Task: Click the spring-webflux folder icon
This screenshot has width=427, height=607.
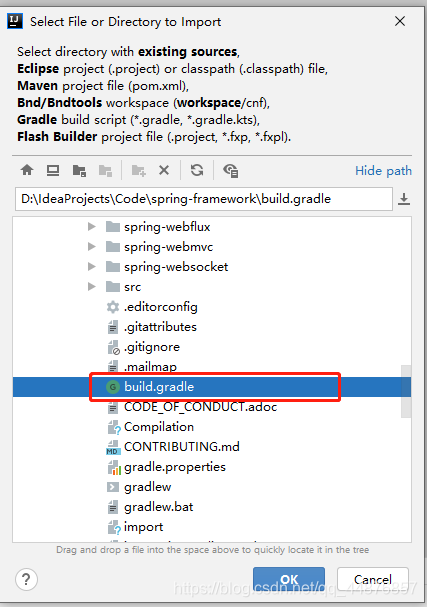Action: tap(113, 226)
